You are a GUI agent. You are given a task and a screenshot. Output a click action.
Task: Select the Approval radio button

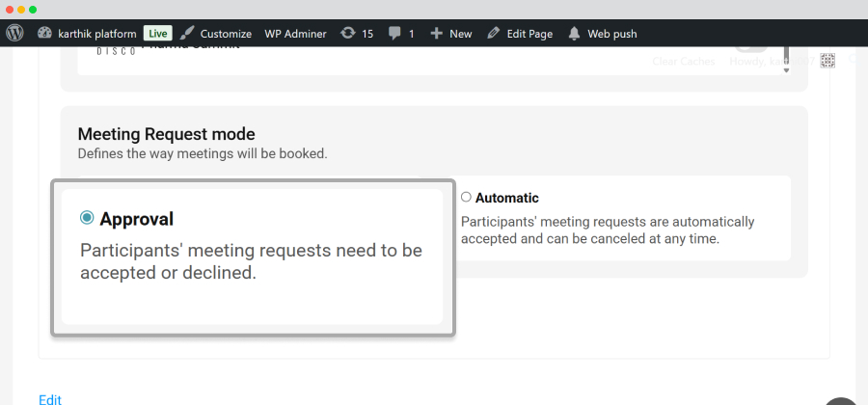[87, 218]
